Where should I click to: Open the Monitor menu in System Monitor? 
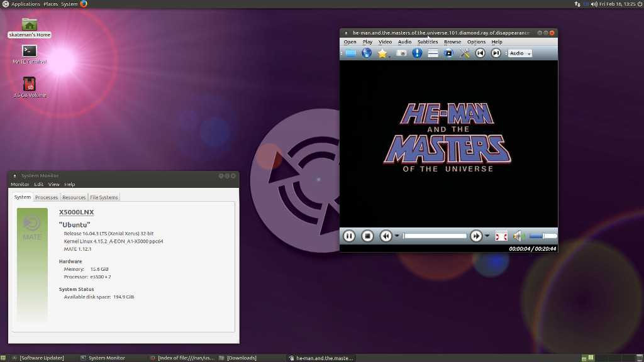[x=19, y=184]
